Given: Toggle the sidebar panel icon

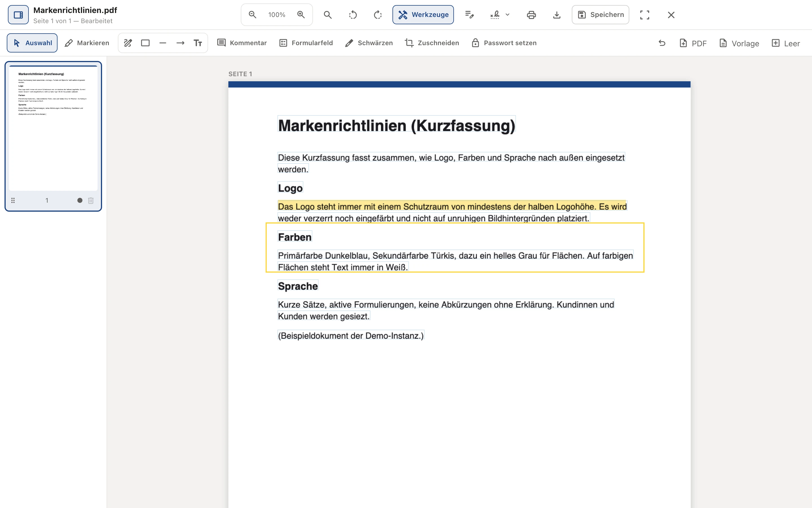Looking at the screenshot, I should (x=18, y=15).
